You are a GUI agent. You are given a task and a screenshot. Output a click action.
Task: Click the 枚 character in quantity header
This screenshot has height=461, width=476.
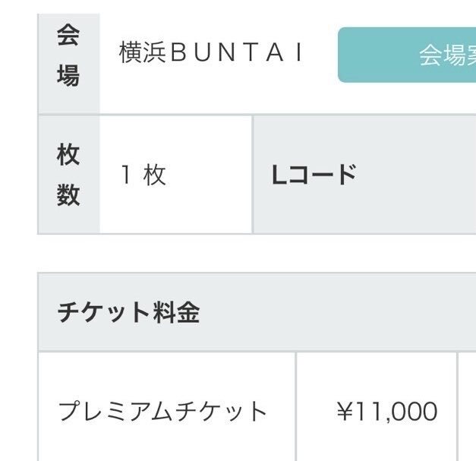(x=68, y=155)
